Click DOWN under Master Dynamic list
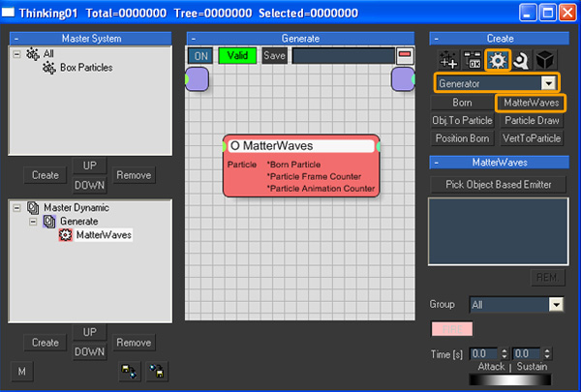Image resolution: width=581 pixels, height=392 pixels. (90, 351)
